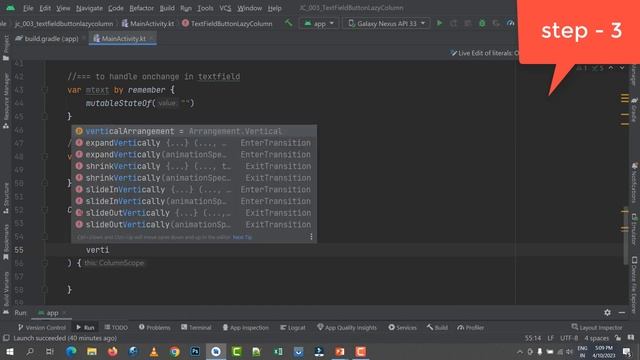Place cursor on line 55 after verti
The width and height of the screenshot is (640, 360).
coord(109,250)
